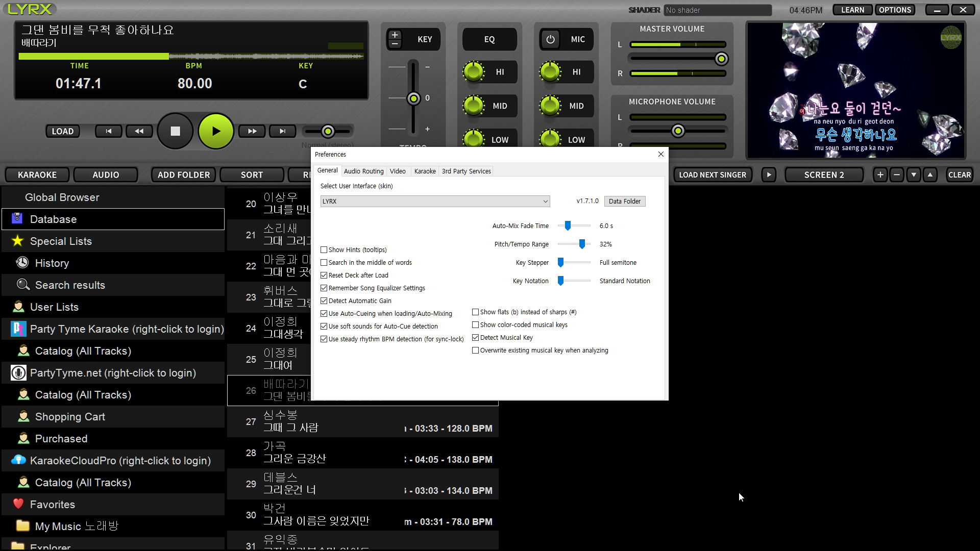
Task: Skip to next track icon
Action: coord(282,131)
